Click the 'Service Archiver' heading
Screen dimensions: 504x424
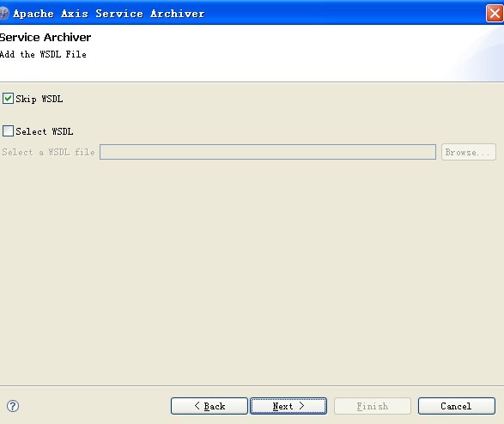click(x=46, y=37)
